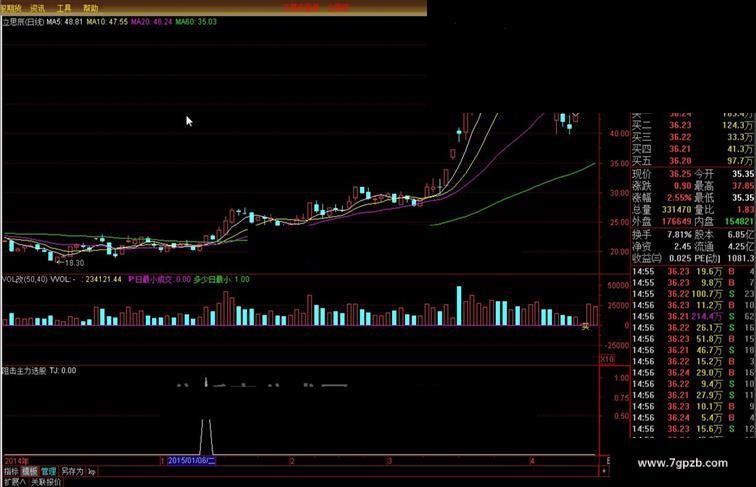Click the 涨幅 2.55% value
This screenshot has width=756, height=487.
click(x=679, y=198)
